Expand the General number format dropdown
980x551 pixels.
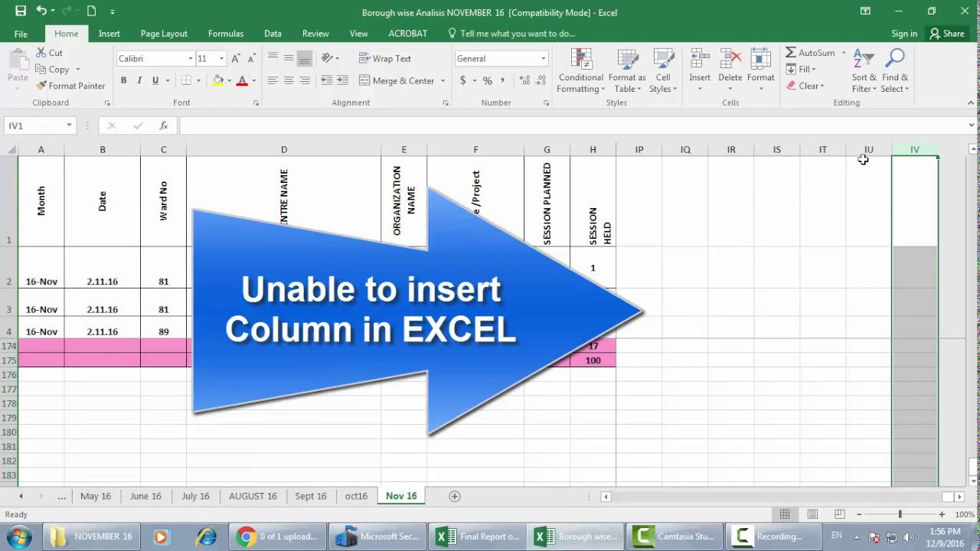pos(543,59)
